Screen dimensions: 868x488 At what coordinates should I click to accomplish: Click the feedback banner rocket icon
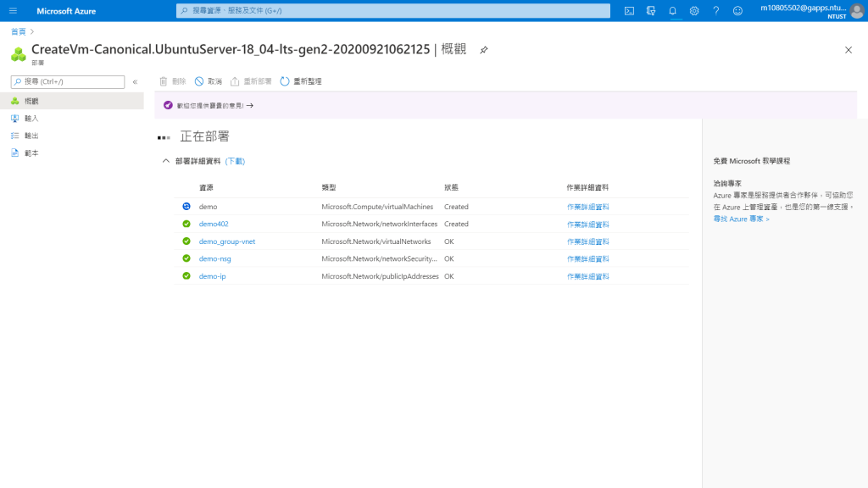[168, 105]
